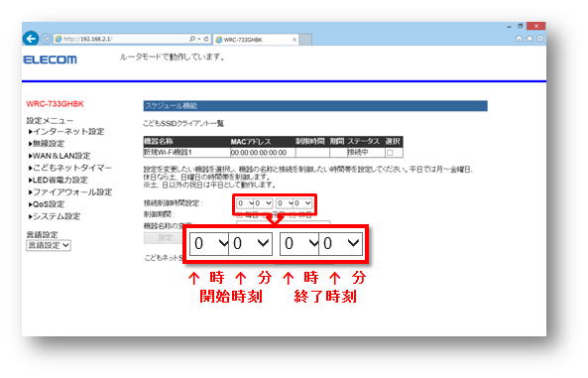Open the こどもネットタイマー menu item
This screenshot has height=378, width=588.
click(70, 168)
